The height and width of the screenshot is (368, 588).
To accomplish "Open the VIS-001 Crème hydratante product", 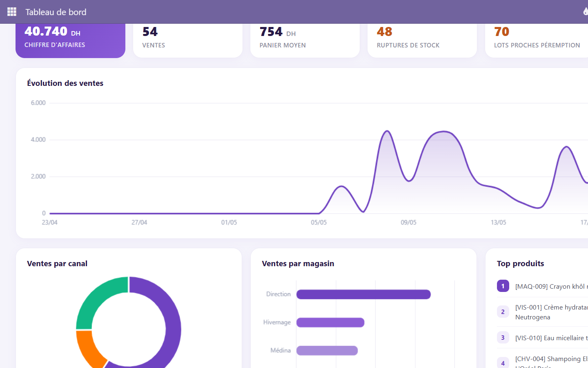I will click(x=552, y=312).
